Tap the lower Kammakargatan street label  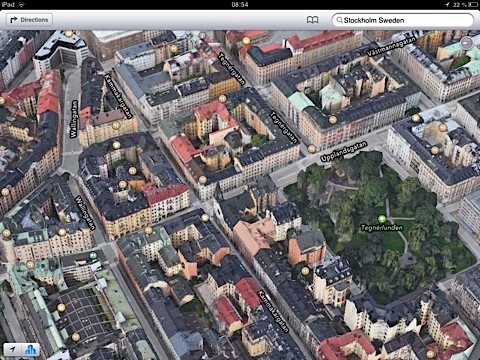[x=273, y=311]
